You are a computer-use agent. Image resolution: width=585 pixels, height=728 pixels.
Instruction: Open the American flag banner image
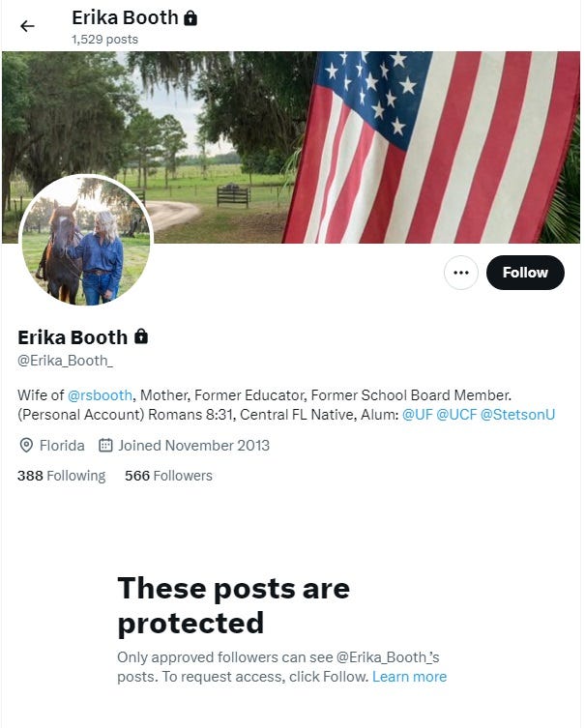click(291, 147)
